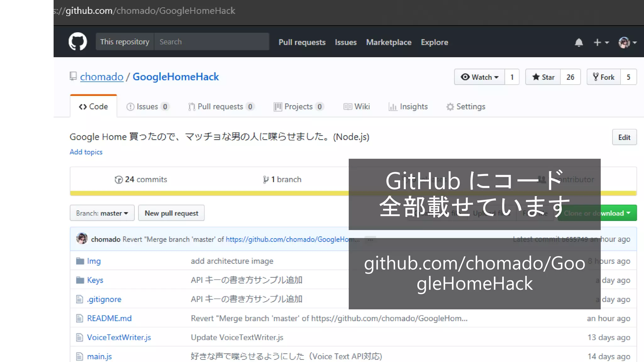View the 1 branch list
644x362 pixels.
pos(282,179)
